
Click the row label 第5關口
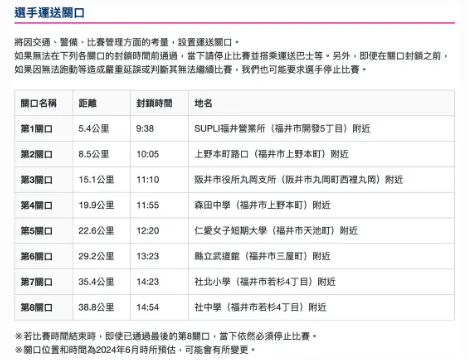coord(36,231)
